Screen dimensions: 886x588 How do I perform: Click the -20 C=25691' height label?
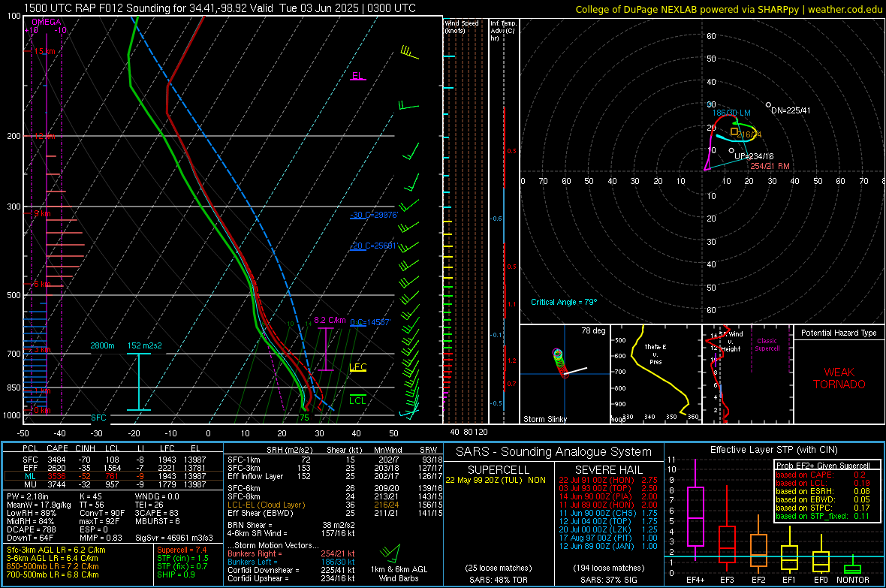374,246
